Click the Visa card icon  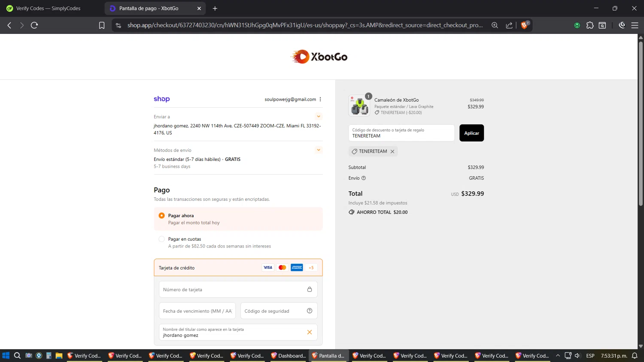pyautogui.click(x=268, y=267)
